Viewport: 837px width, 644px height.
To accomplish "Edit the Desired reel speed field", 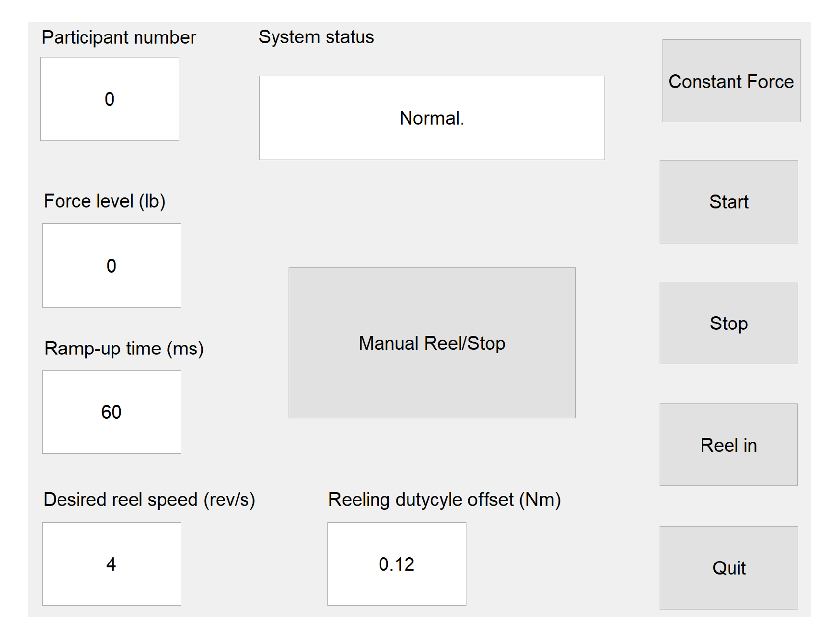I will [x=111, y=564].
